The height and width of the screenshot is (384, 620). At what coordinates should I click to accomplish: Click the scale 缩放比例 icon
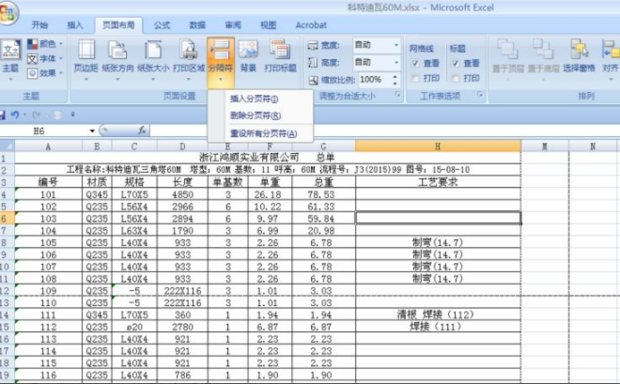pyautogui.click(x=313, y=80)
